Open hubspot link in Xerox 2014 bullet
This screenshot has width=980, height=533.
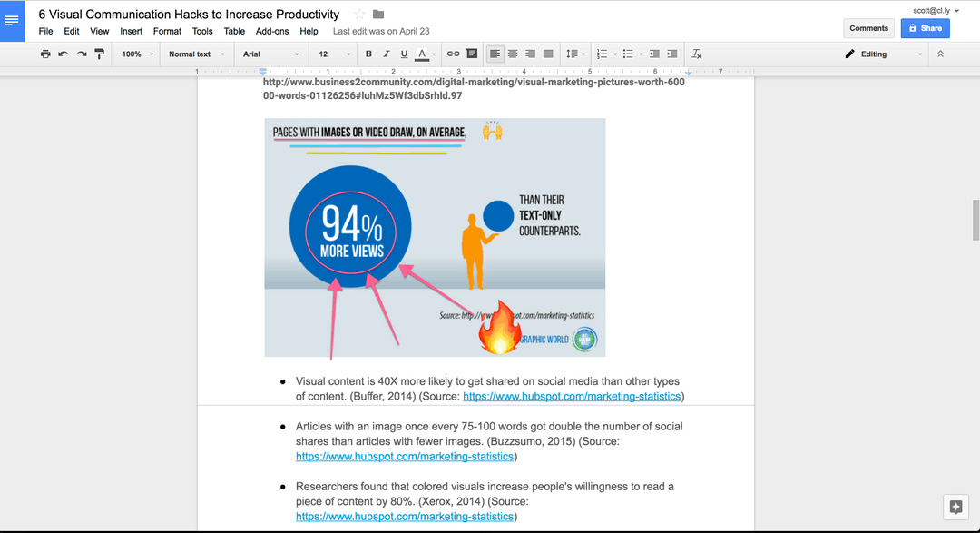tap(405, 517)
